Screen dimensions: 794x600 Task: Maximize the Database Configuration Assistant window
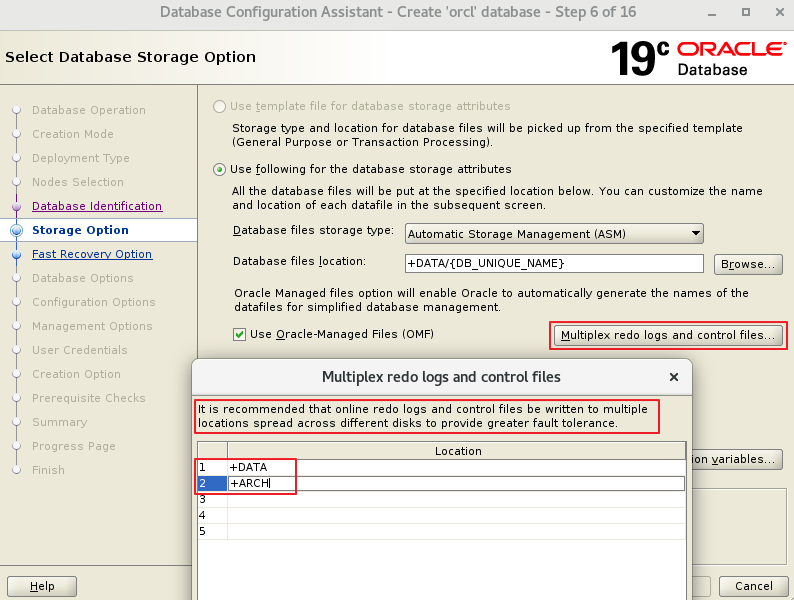tap(745, 12)
